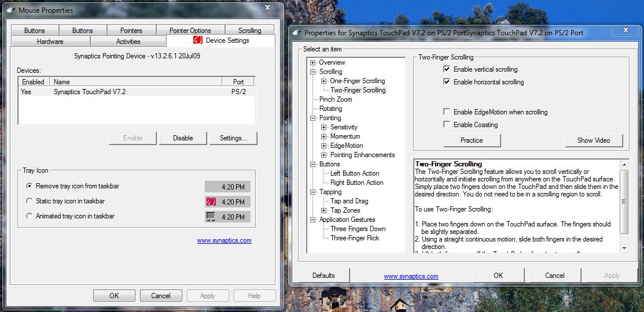
Task: Expand the Overview tree node
Action: (x=313, y=63)
